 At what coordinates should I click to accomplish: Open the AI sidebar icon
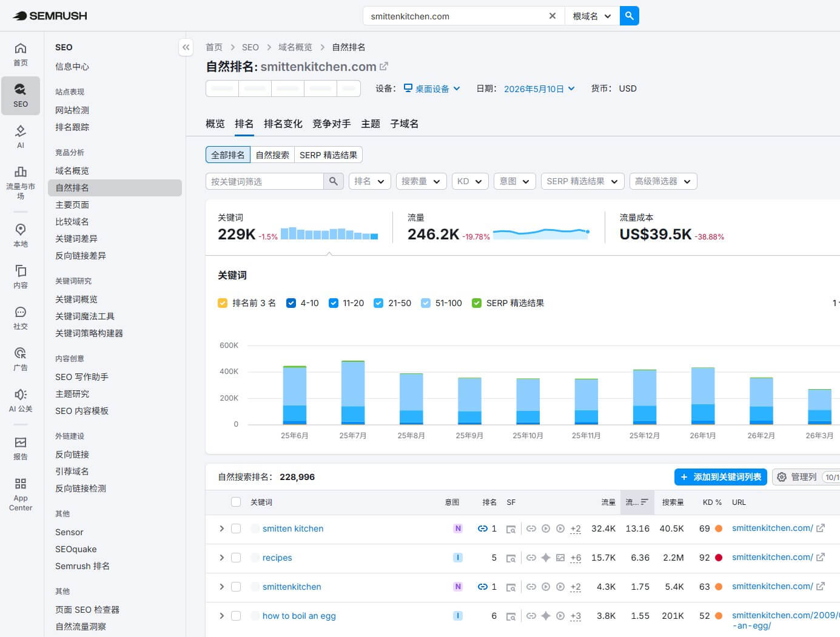click(21, 136)
